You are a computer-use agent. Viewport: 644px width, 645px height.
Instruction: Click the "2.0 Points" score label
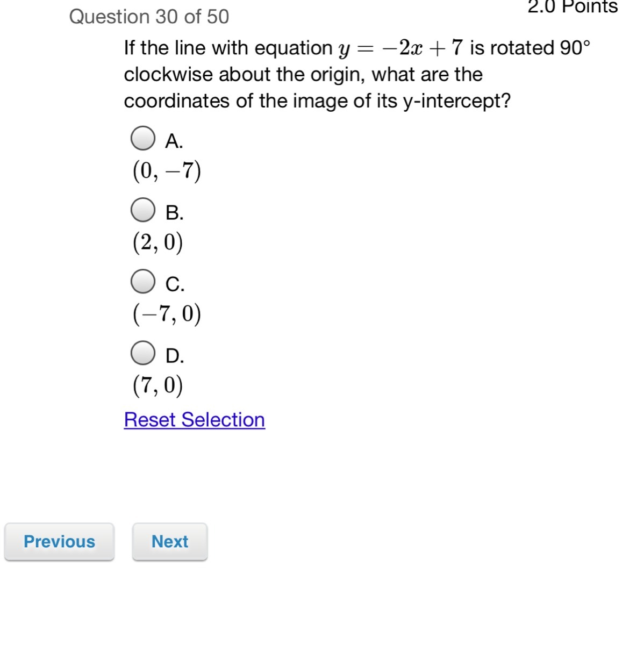click(x=573, y=7)
